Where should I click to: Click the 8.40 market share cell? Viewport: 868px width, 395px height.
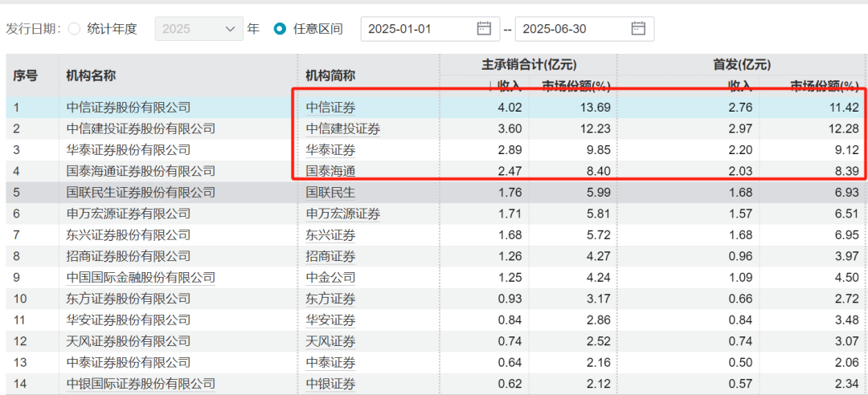(x=599, y=172)
